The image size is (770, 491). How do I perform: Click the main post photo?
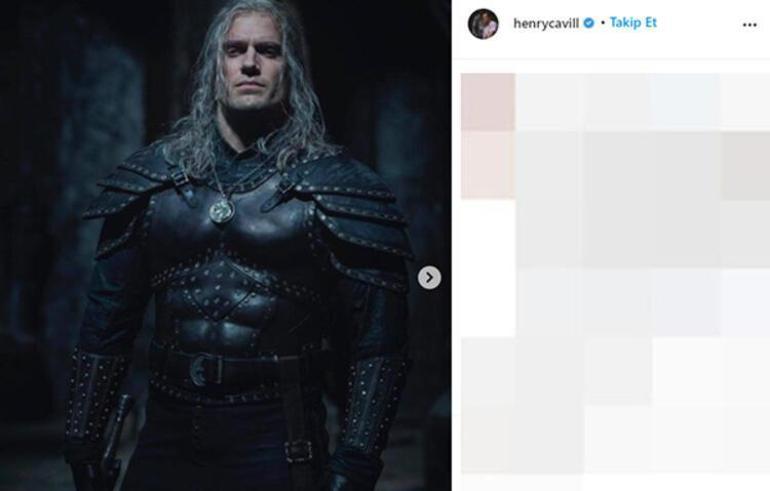click(x=225, y=245)
